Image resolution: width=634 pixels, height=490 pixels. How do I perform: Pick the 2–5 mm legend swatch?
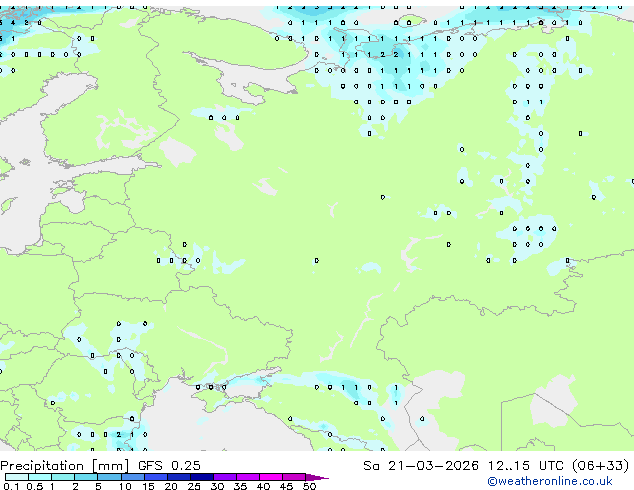pos(86,477)
